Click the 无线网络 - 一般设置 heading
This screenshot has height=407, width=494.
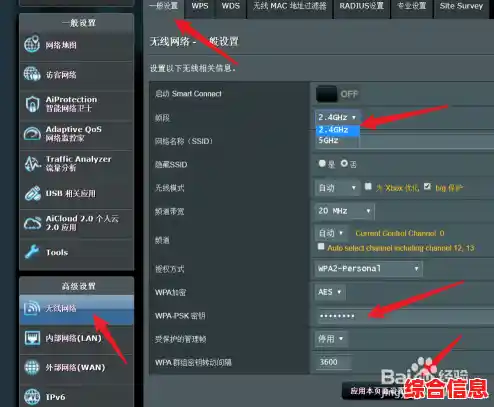[194, 42]
